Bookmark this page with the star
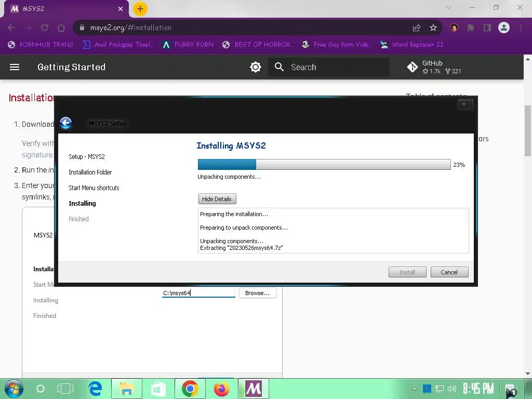The width and height of the screenshot is (532, 399). [433, 28]
